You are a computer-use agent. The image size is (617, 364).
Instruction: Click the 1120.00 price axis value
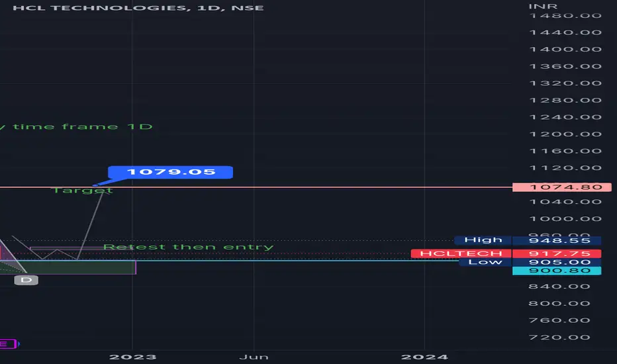(x=566, y=168)
